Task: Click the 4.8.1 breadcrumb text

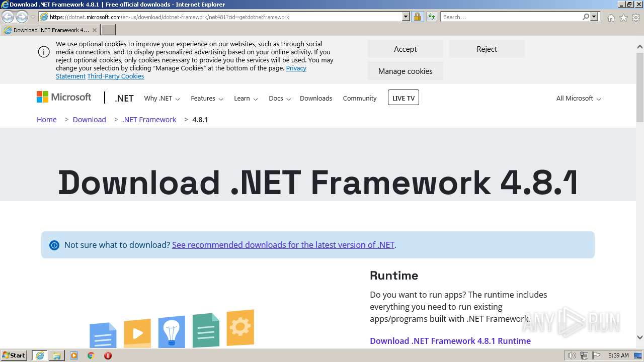Action: [x=200, y=120]
